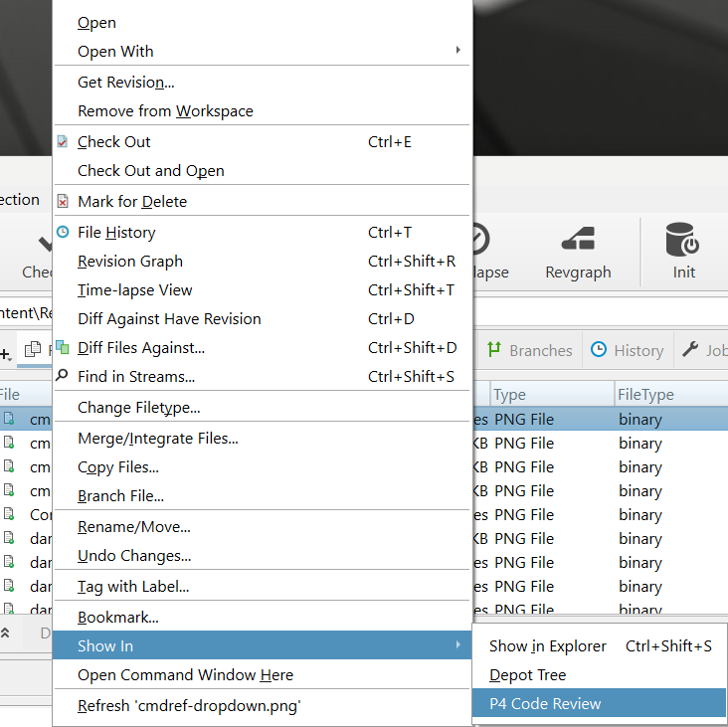This screenshot has width=728, height=727.
Task: Select P4 Code Review option
Action: coord(545,704)
